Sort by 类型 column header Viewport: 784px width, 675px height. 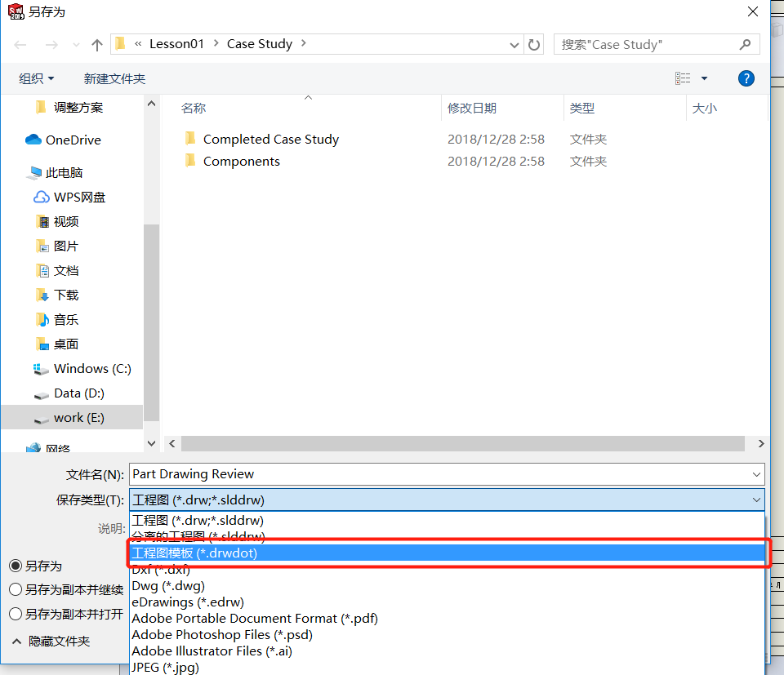point(582,109)
